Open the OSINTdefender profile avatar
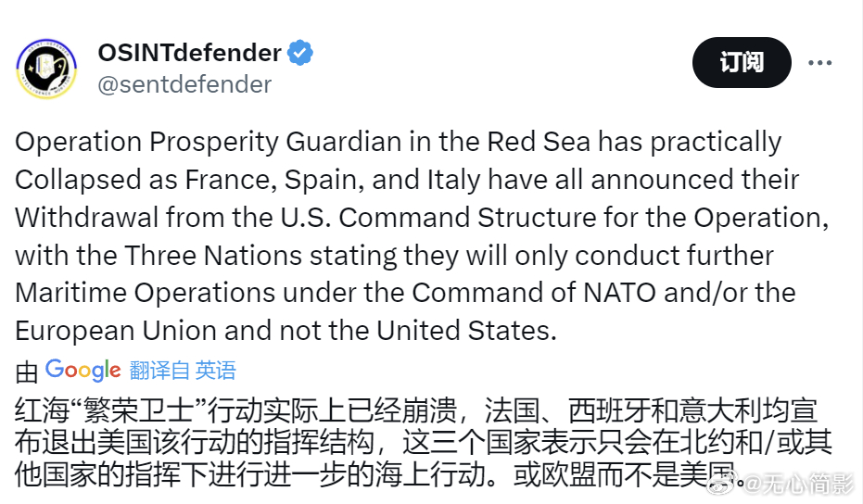Image resolution: width=863 pixels, height=504 pixels. (46, 69)
